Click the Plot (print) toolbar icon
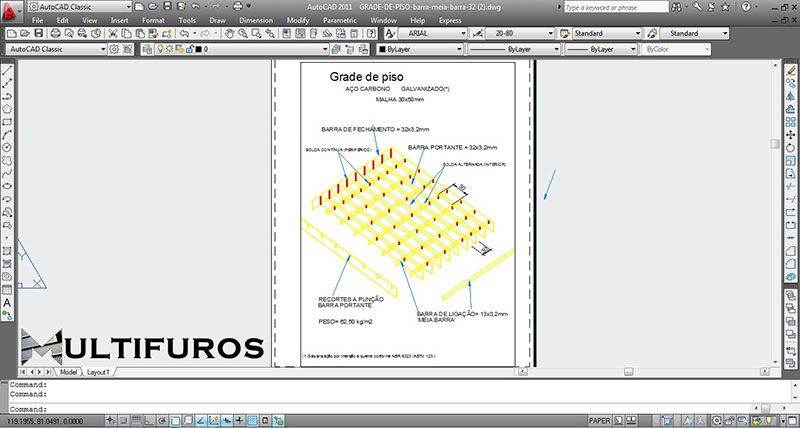Screen dimensions: 800x428 pyautogui.click(x=57, y=33)
